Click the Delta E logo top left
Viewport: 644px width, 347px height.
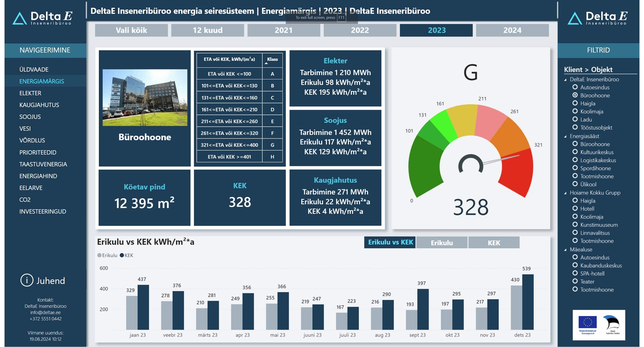click(x=42, y=18)
